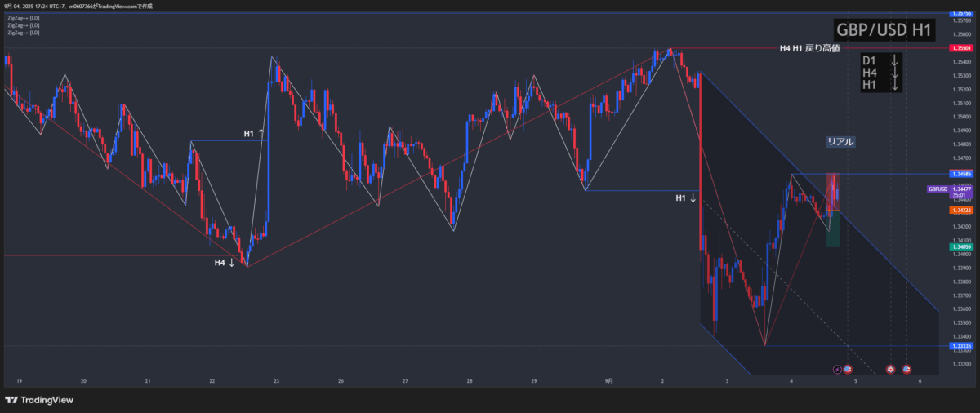Select the topmost ZigZag++ indicator legend
The width and height of the screenshot is (980, 413).
pyautogui.click(x=23, y=19)
